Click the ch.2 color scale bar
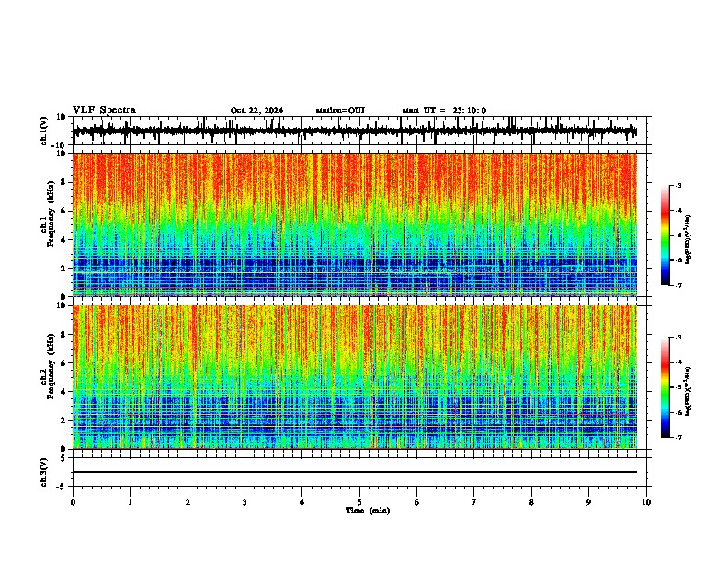The height and width of the screenshot is (563, 728). (x=665, y=387)
